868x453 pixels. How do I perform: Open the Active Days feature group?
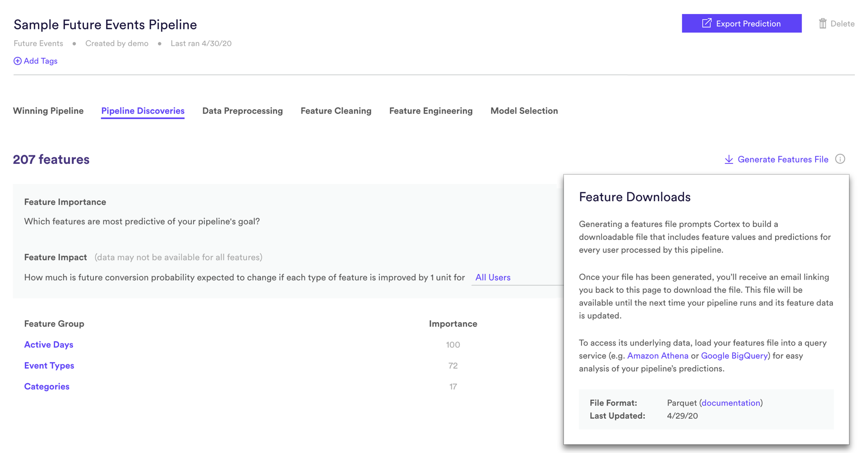click(x=49, y=345)
